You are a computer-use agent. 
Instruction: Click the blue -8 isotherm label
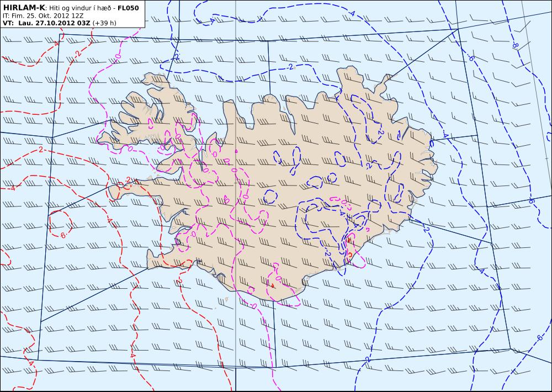coord(514,45)
